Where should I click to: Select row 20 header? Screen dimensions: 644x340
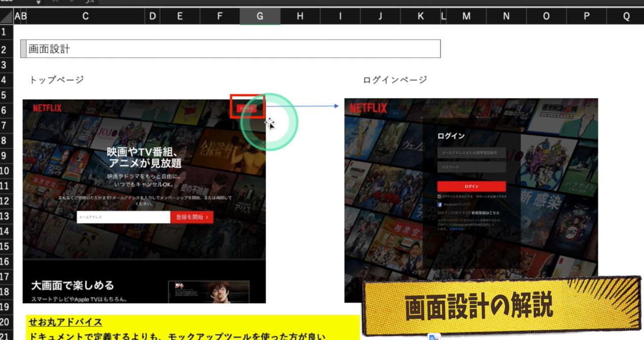click(x=7, y=322)
